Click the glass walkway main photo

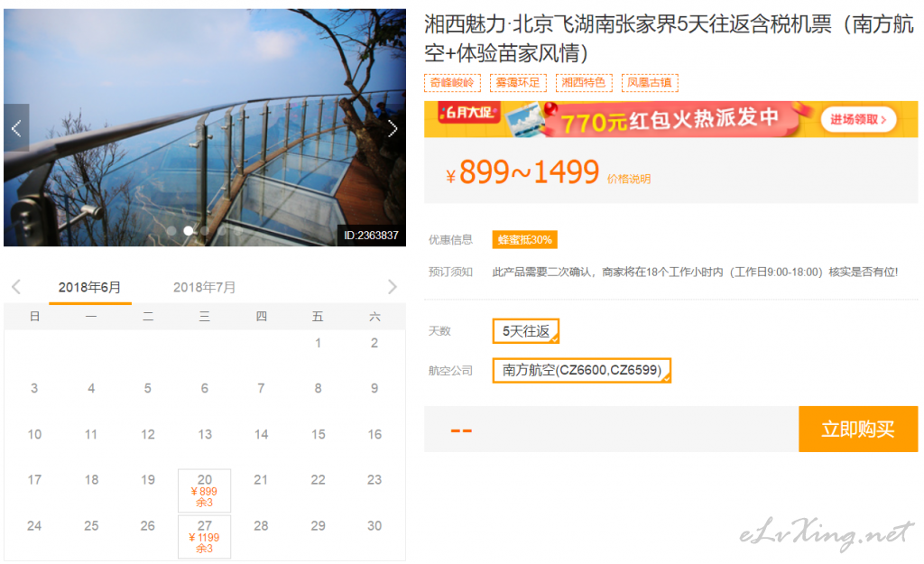(205, 127)
